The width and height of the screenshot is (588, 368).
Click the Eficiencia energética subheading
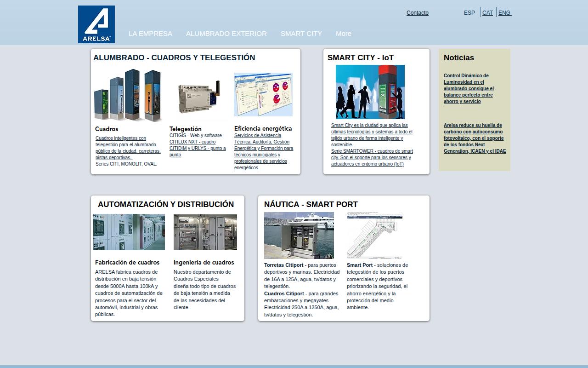coord(263,128)
